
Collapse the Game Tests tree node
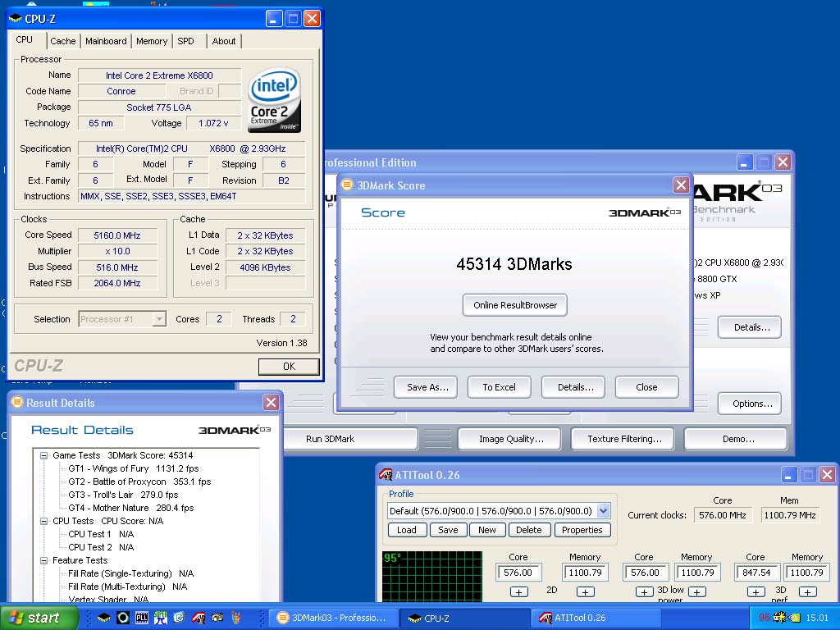coord(44,455)
